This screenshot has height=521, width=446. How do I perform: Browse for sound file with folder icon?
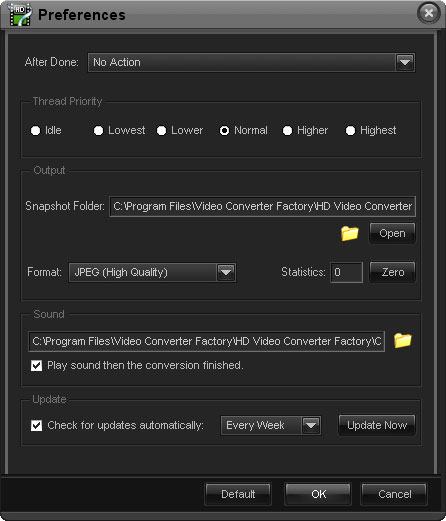click(x=403, y=341)
